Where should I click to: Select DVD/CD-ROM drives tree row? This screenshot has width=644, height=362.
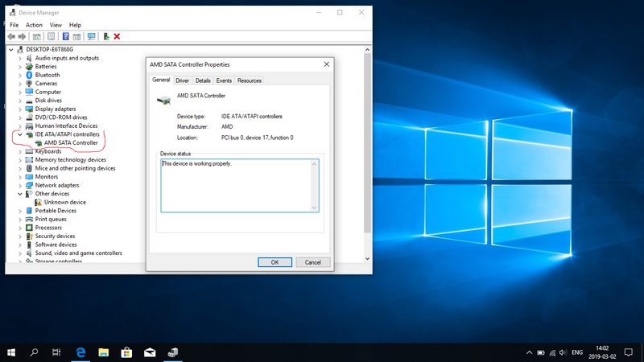point(61,117)
